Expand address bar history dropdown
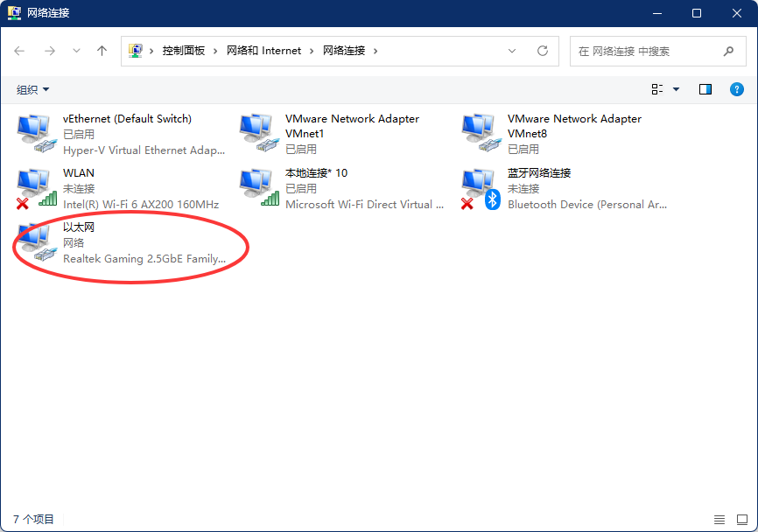Viewport: 758px width, 532px height. coord(512,51)
